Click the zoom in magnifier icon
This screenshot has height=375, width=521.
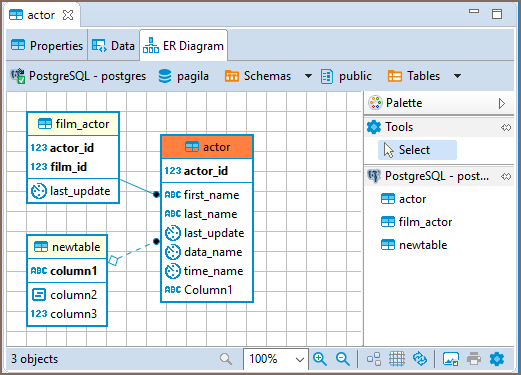[320, 359]
